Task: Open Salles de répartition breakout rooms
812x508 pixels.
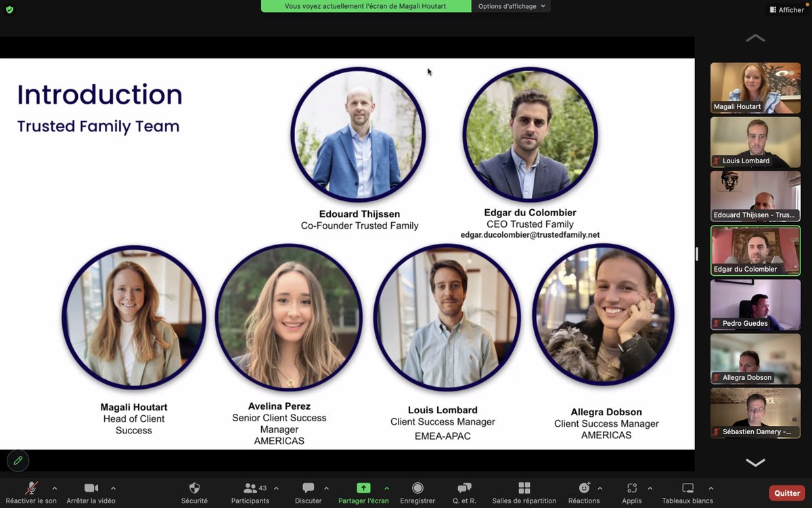Action: pyautogui.click(x=524, y=493)
